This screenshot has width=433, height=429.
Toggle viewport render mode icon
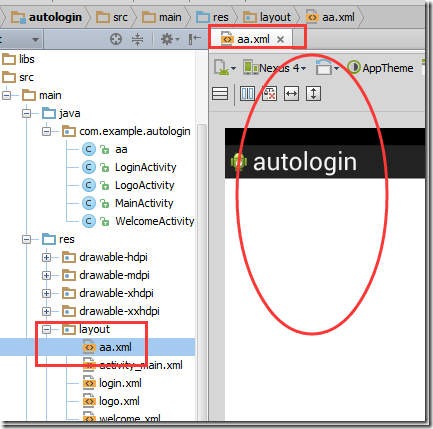220,94
